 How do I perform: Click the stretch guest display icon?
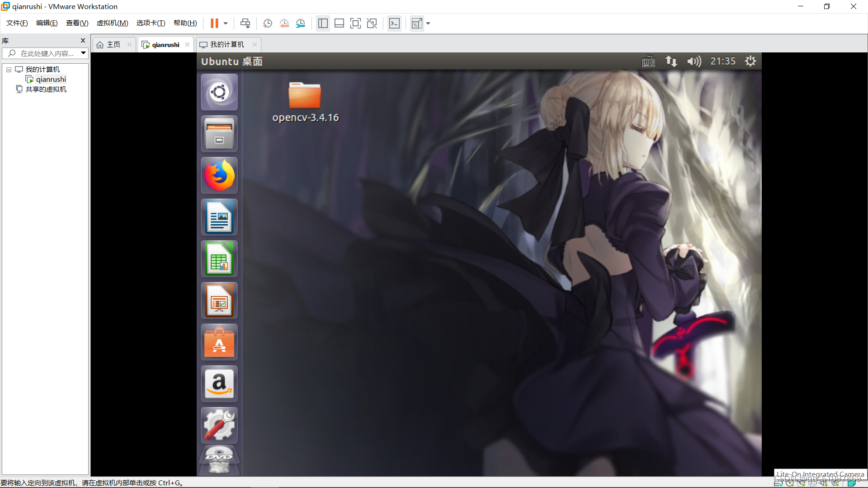(x=417, y=23)
